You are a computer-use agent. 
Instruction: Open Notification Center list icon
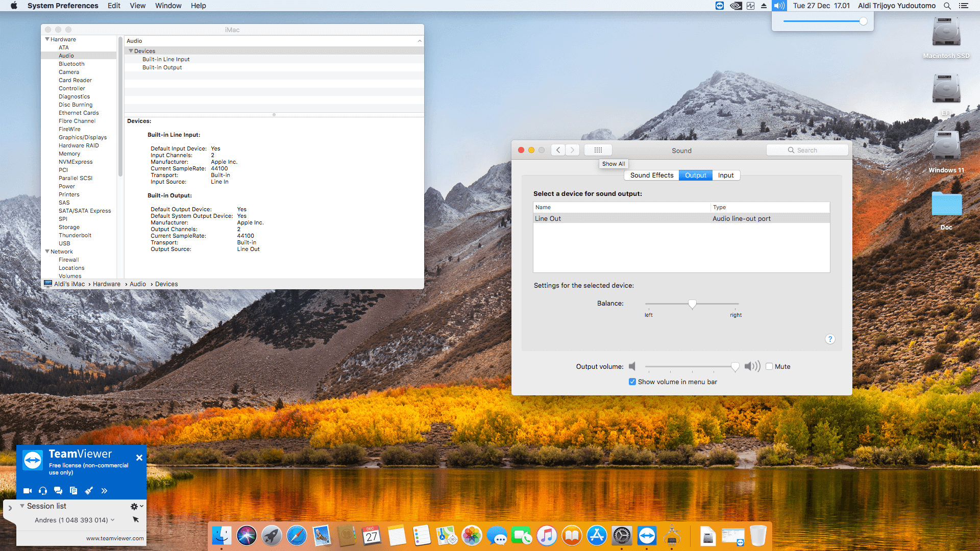(963, 6)
